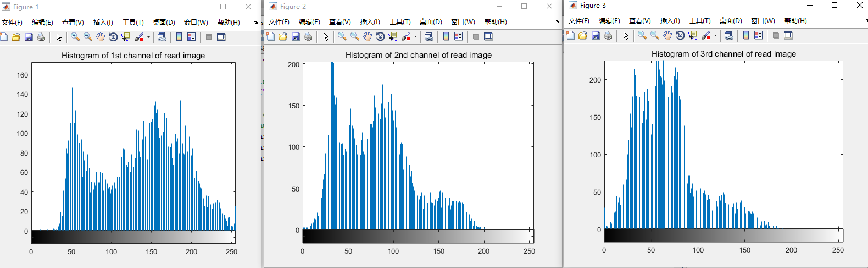868x268 pixels.
Task: Open 工具(T) menu in Figure 2
Action: point(400,22)
